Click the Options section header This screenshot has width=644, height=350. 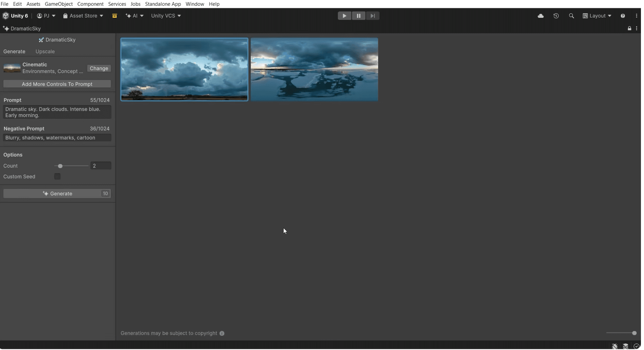click(13, 155)
